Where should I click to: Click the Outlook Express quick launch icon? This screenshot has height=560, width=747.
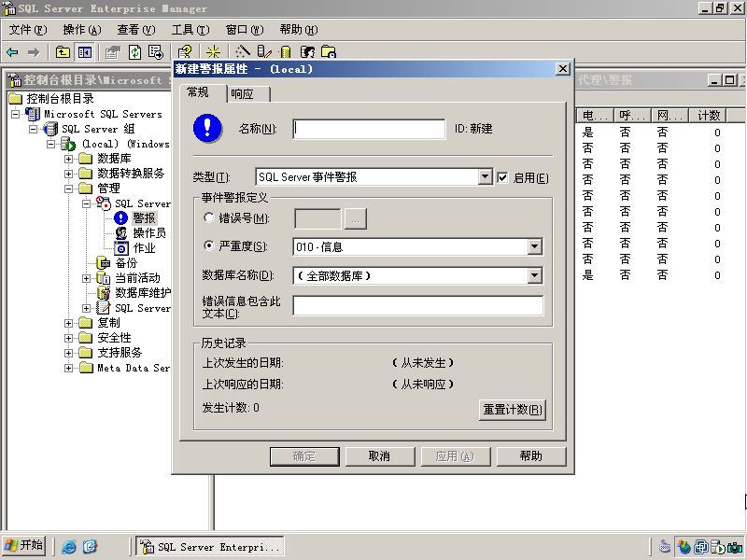(90, 546)
